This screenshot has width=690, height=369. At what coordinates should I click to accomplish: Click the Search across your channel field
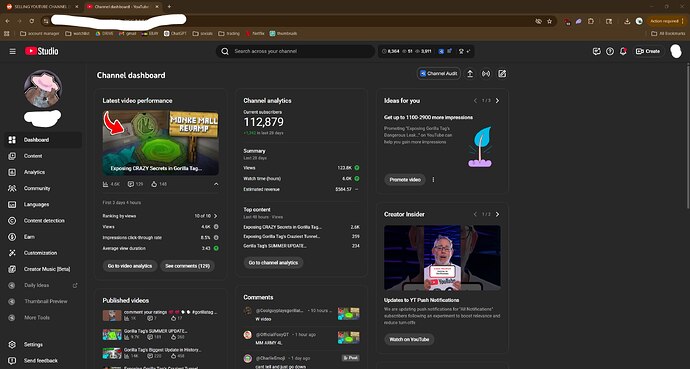(x=295, y=51)
